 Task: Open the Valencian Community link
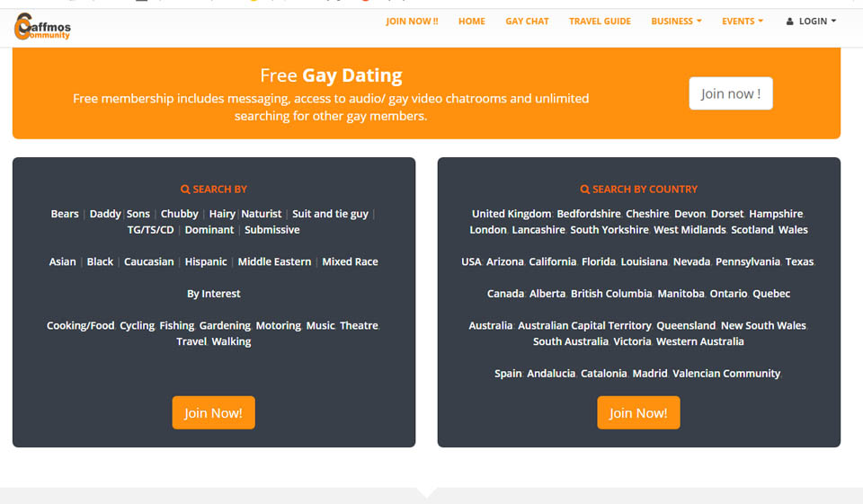point(726,374)
